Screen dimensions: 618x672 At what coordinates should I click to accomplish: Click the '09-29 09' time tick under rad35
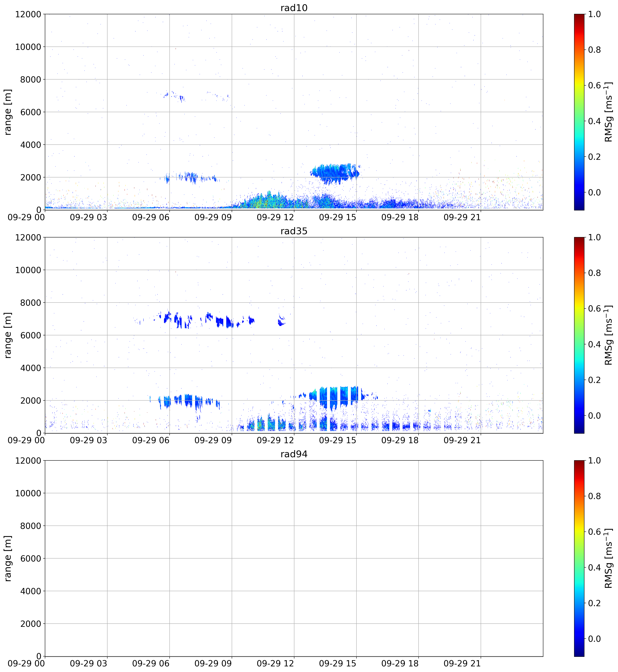point(213,440)
